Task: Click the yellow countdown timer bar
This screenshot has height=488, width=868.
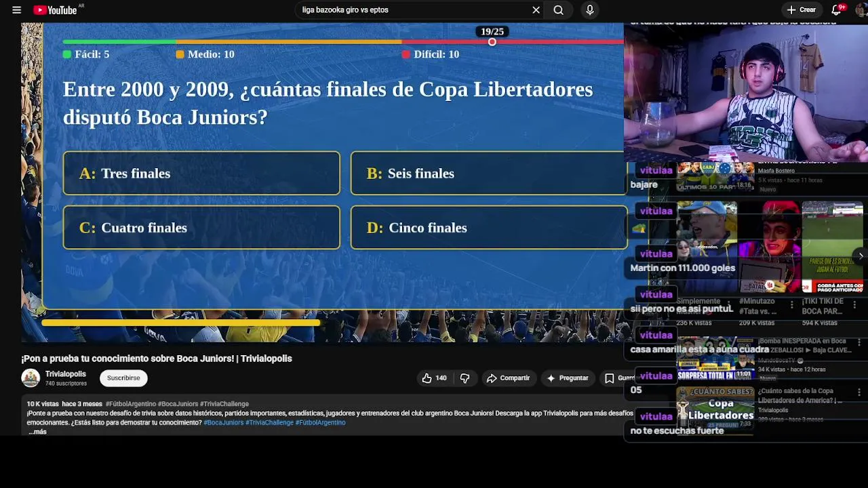Action: 181,323
